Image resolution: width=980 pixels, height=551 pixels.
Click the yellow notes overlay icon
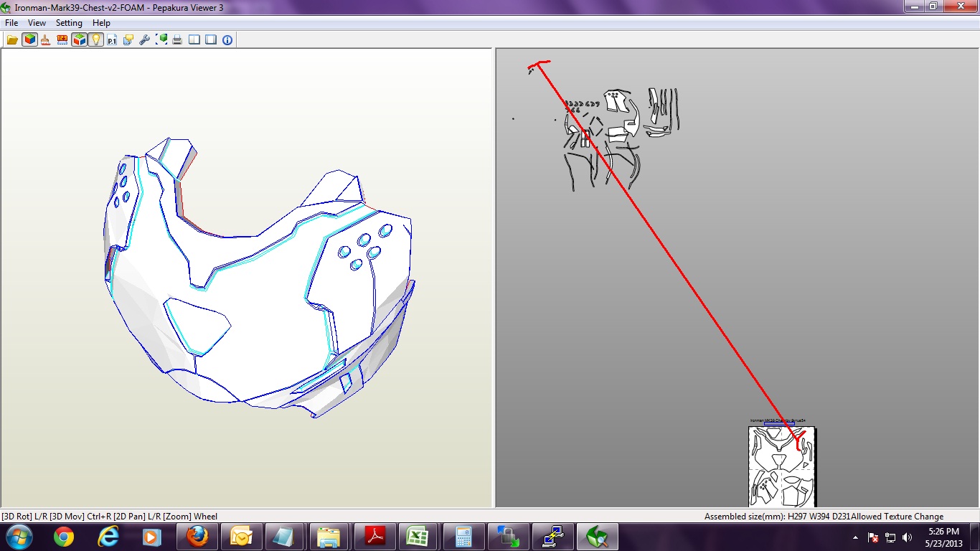point(128,39)
